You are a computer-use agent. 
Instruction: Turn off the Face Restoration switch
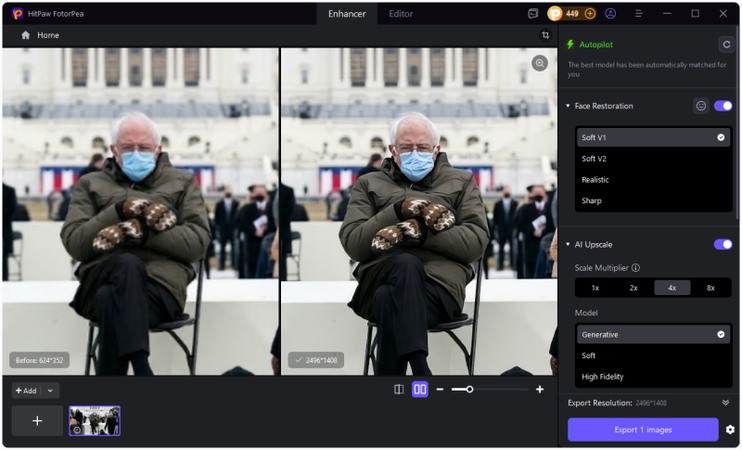coord(723,106)
